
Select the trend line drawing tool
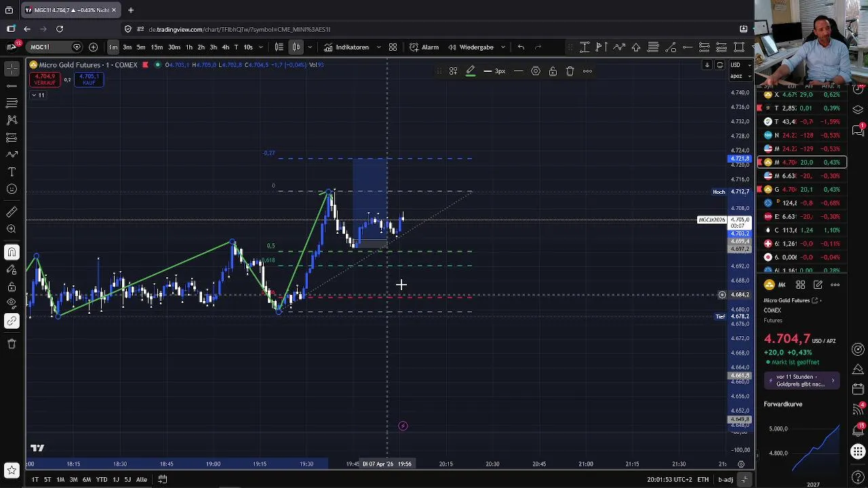click(x=12, y=85)
